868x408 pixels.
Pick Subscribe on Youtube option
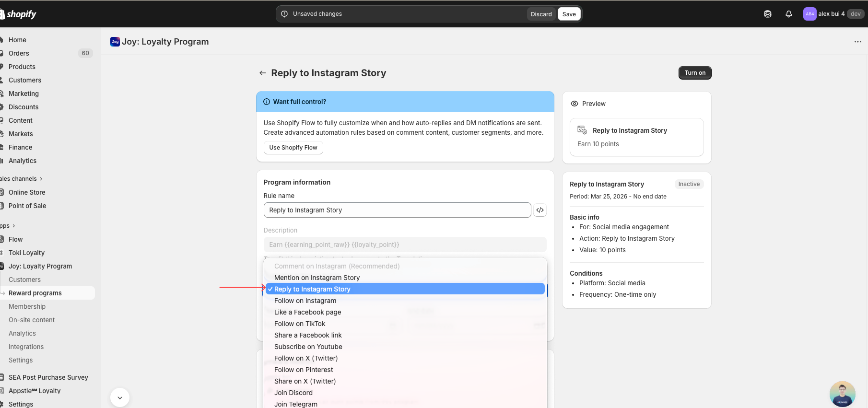pyautogui.click(x=308, y=347)
